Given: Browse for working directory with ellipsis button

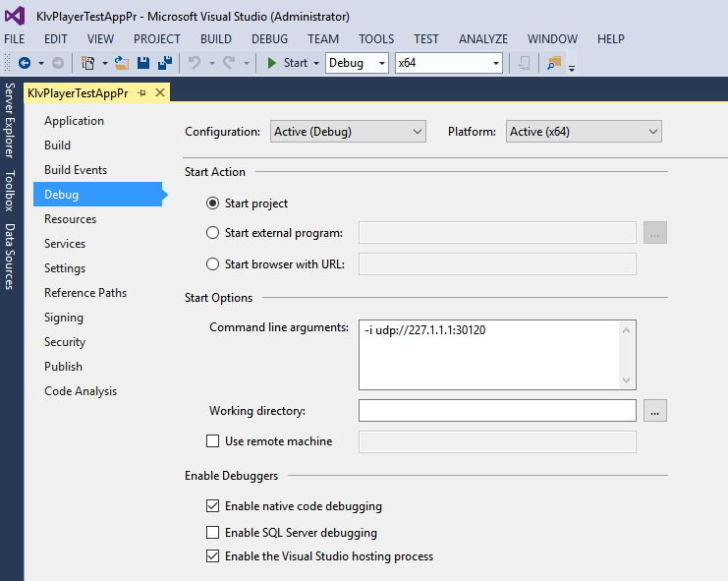Looking at the screenshot, I should click(655, 410).
